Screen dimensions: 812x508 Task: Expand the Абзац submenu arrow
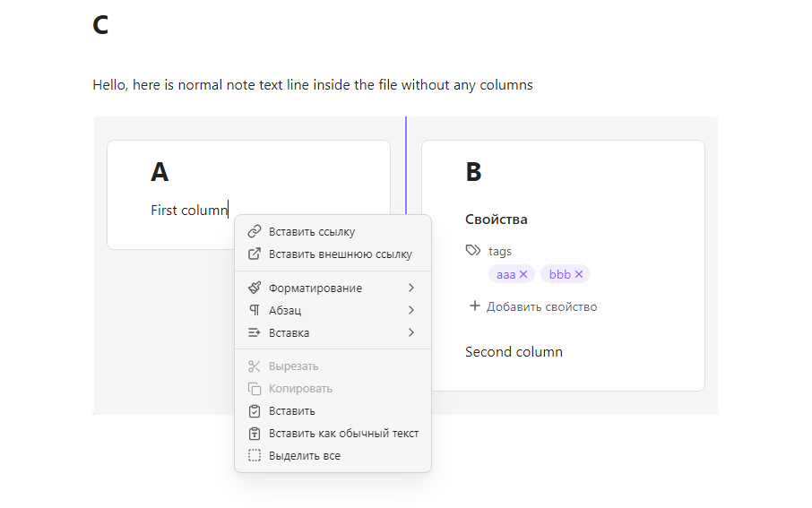tap(411, 311)
